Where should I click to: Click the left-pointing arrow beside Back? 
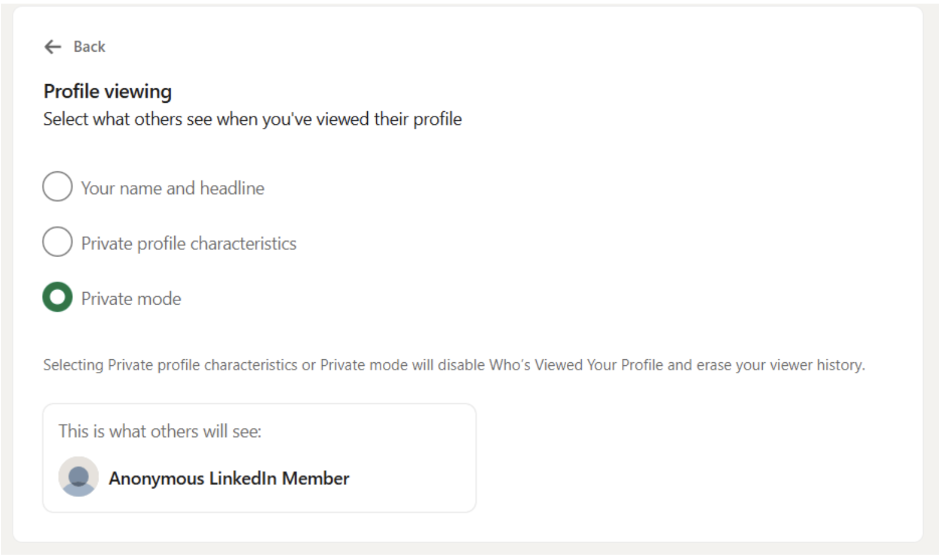point(52,47)
